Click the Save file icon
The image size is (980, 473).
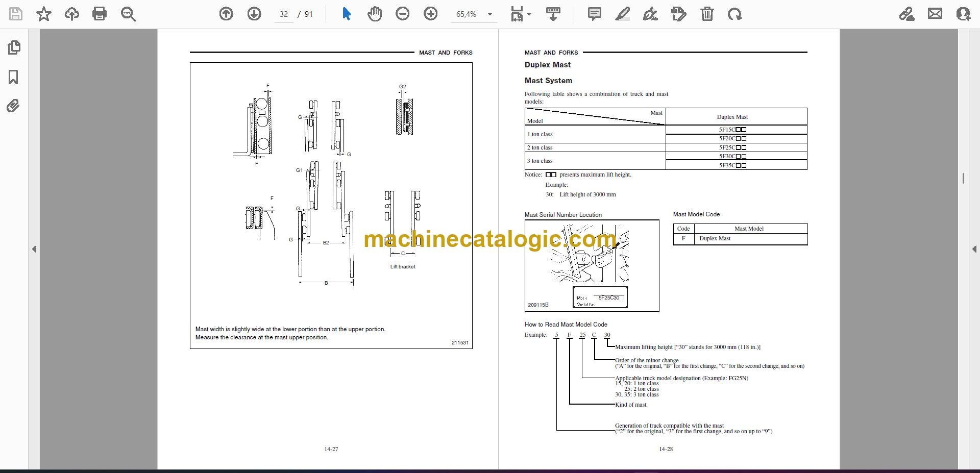coord(16,14)
